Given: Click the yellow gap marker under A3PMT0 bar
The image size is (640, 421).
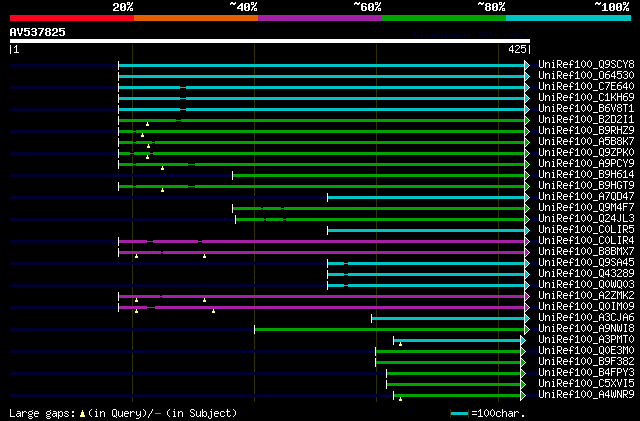Looking at the screenshot, I should (400, 345).
